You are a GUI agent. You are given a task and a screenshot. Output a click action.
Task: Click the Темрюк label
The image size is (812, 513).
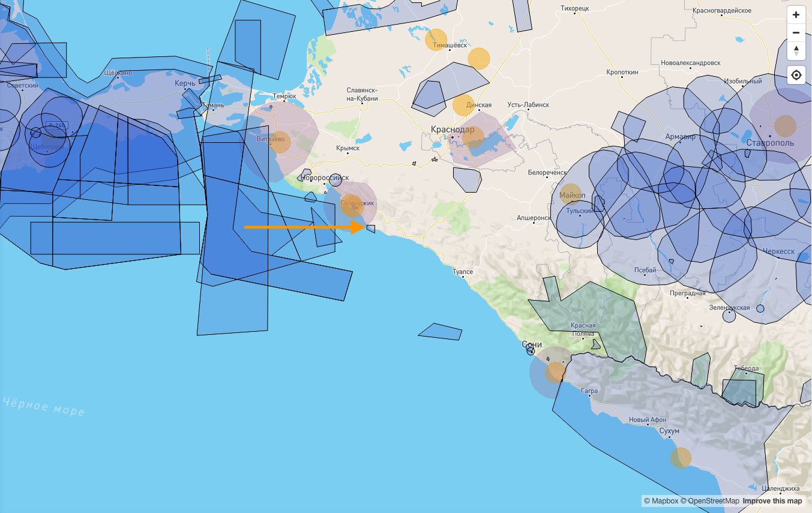click(x=284, y=96)
